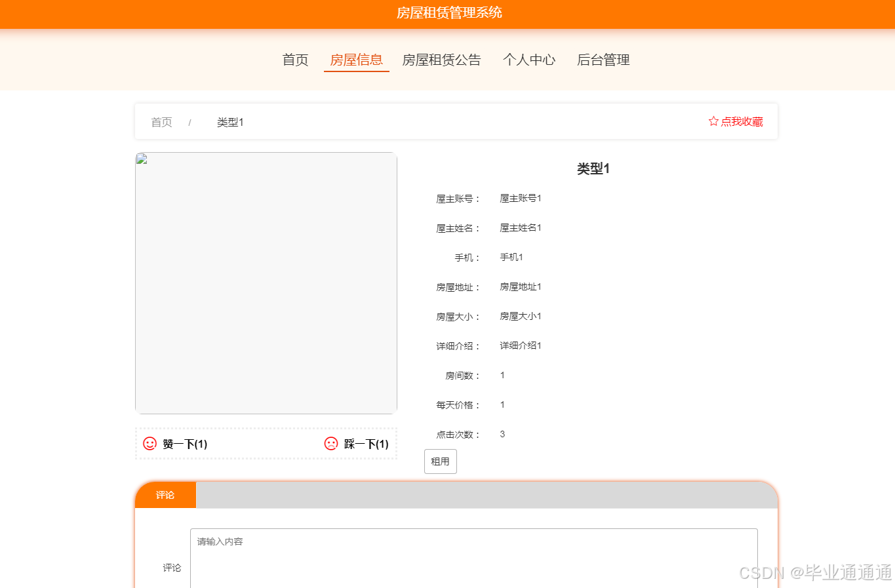Click the 踩一下(1) dislike text
895x588 pixels.
click(366, 444)
